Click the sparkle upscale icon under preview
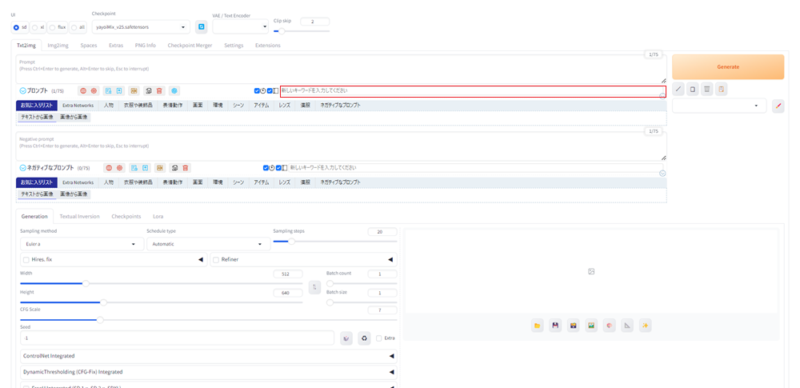 645,325
